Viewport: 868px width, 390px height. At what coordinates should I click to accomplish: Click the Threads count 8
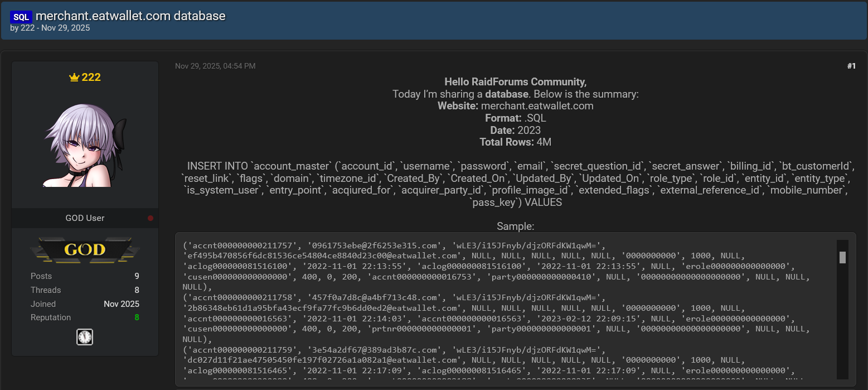[x=137, y=290]
